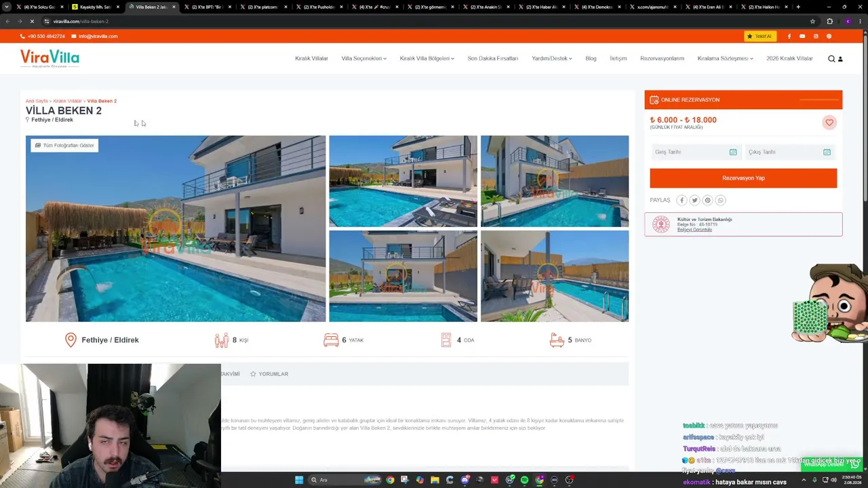Viewport: 868px width, 488px height.
Task: Open the Chrome profile avatar
Action: (x=847, y=21)
